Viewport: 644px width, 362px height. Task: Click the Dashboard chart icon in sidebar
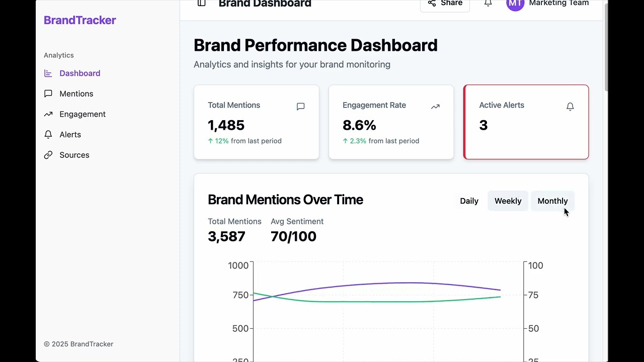pyautogui.click(x=48, y=73)
